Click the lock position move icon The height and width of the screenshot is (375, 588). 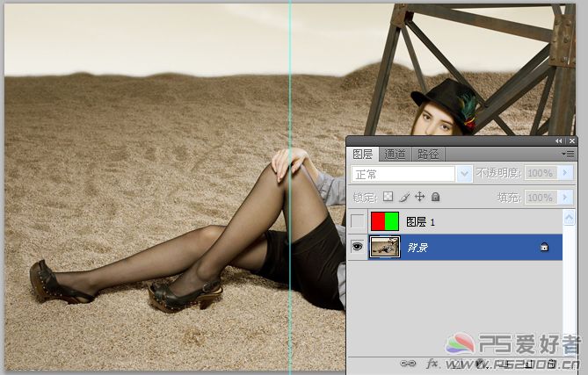tap(420, 198)
